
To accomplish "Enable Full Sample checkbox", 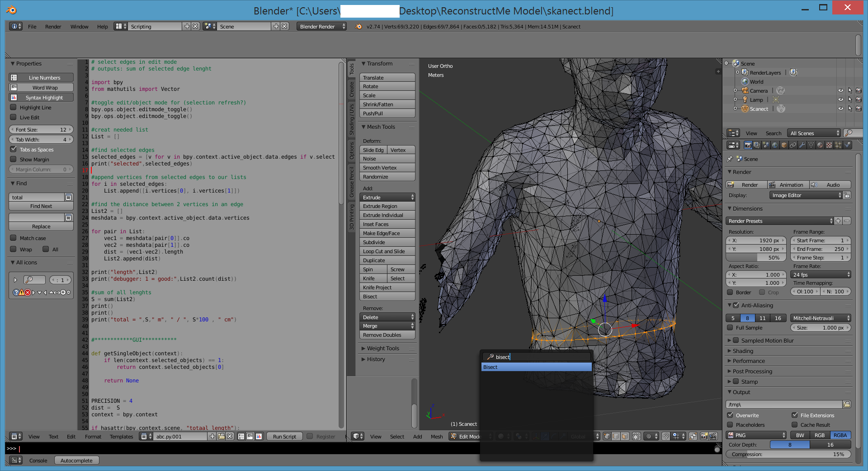I will tap(730, 327).
